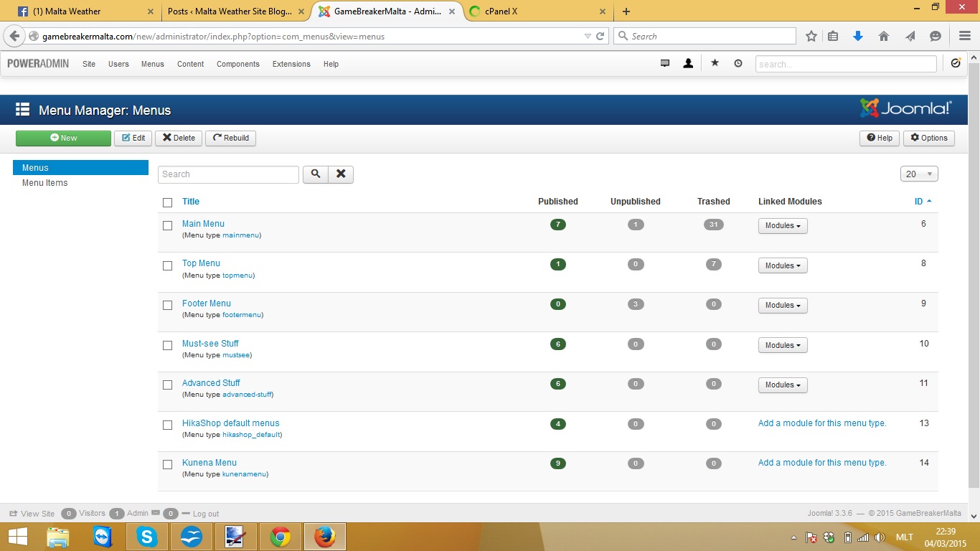The width and height of the screenshot is (980, 551).
Task: Open the clock history icon in admin bar
Action: point(738,64)
